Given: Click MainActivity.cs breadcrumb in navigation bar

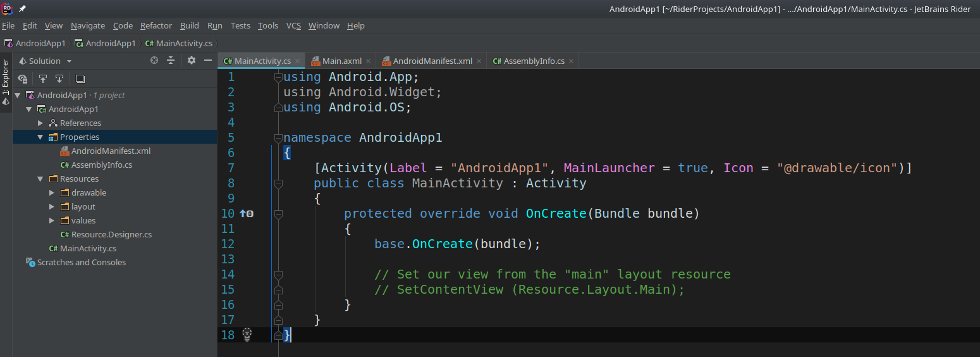Looking at the screenshot, I should tap(178, 44).
